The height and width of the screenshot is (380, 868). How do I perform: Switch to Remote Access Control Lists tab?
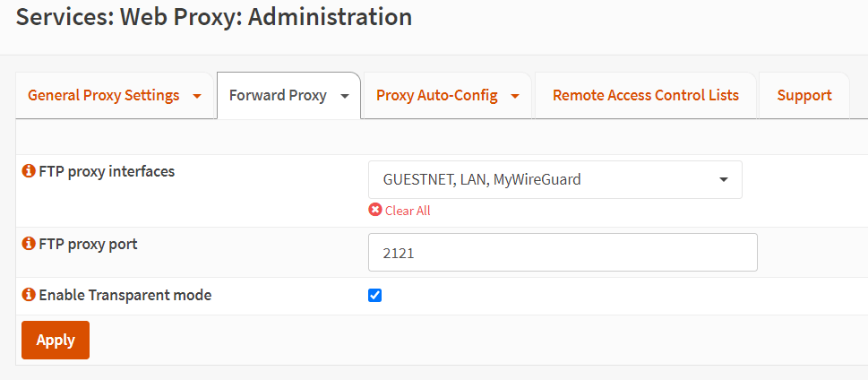[x=645, y=95]
